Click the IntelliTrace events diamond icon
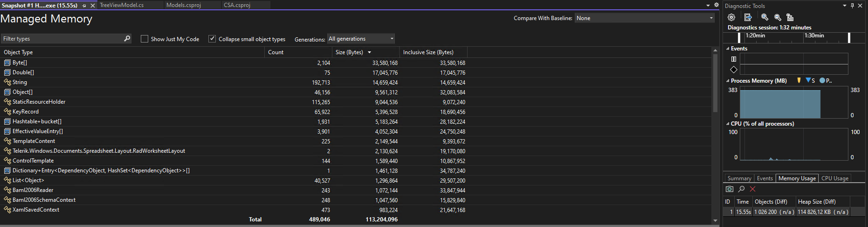Image resolution: width=868 pixels, height=227 pixels. tap(734, 70)
